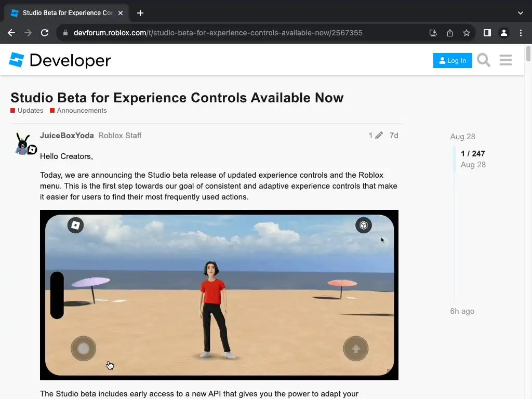532x399 pixels.
Task: Click the Hello Creators greeting text
Action: 66,156
